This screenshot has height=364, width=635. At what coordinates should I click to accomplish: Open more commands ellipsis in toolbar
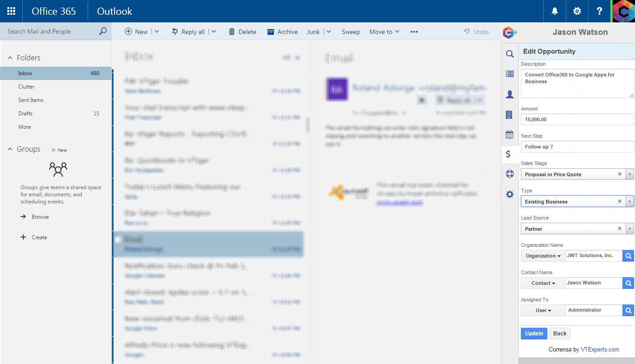click(x=414, y=32)
